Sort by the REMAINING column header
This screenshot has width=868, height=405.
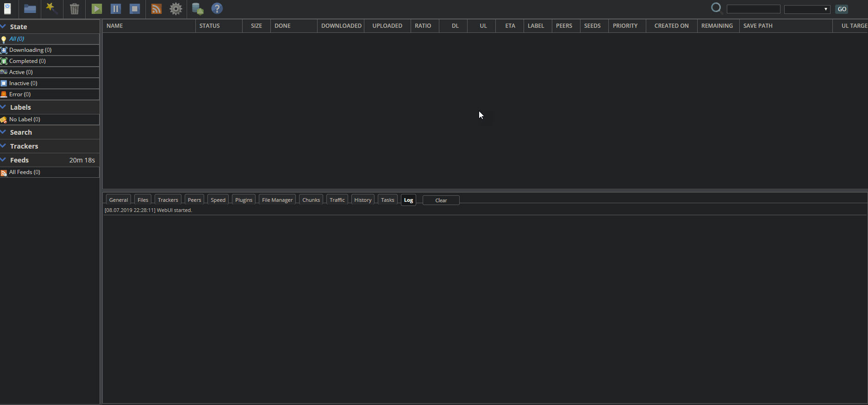(718, 26)
